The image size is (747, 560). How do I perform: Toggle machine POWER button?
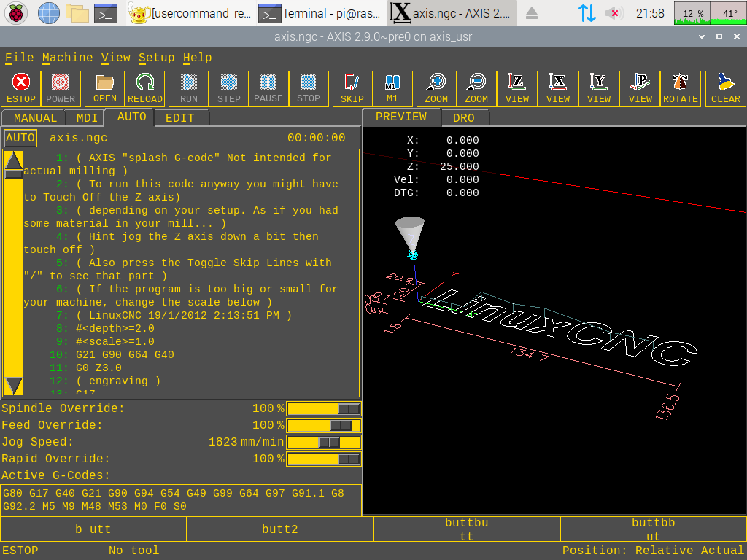click(x=61, y=89)
